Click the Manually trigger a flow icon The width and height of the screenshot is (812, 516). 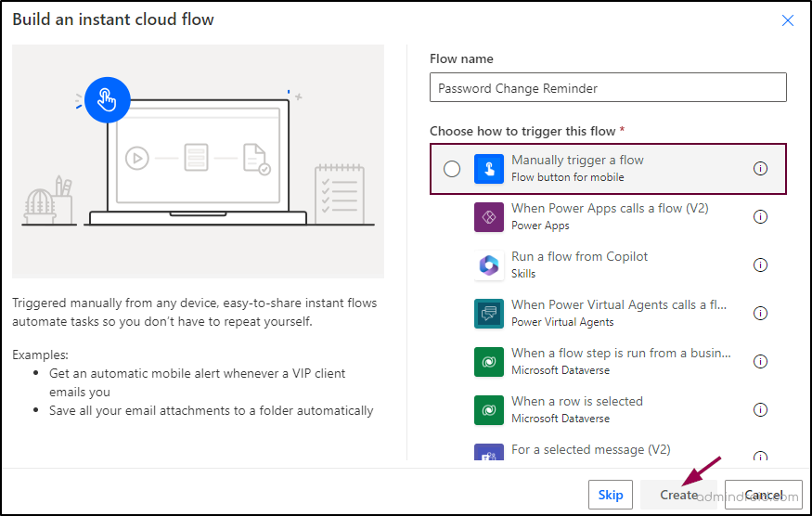[x=488, y=169]
